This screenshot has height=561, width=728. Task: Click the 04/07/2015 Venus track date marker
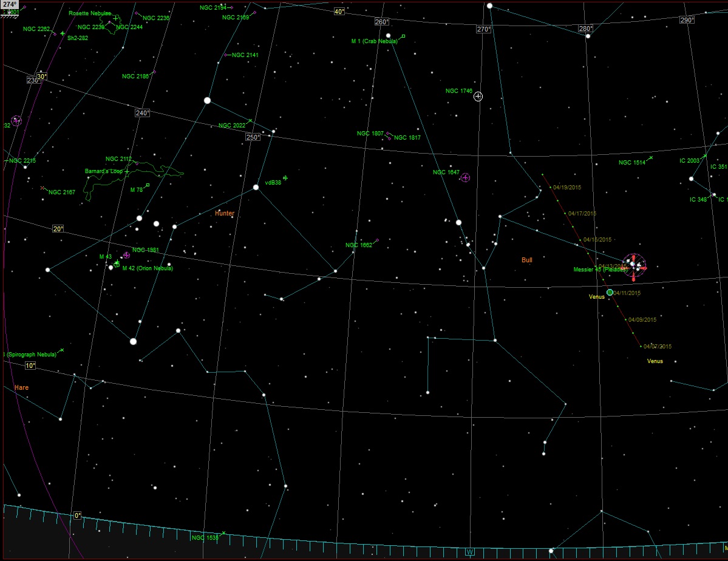pyautogui.click(x=641, y=346)
